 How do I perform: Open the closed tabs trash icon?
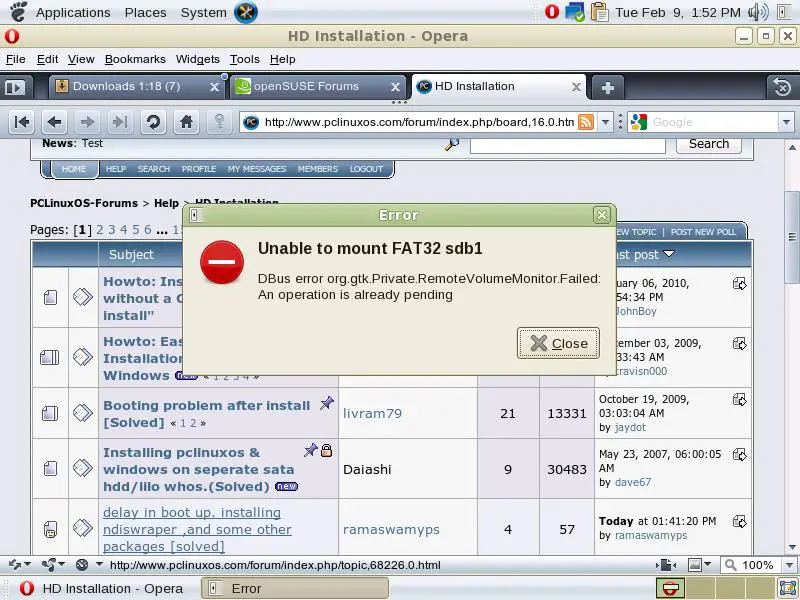click(x=782, y=87)
